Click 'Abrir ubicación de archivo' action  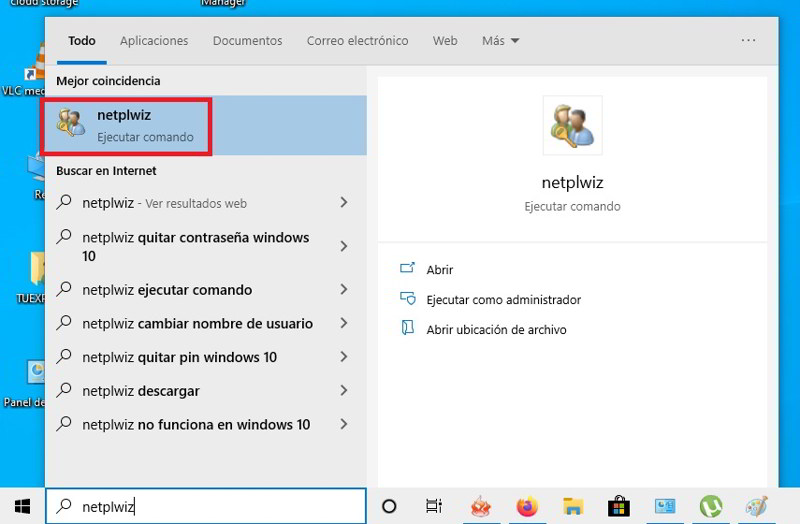[496, 329]
